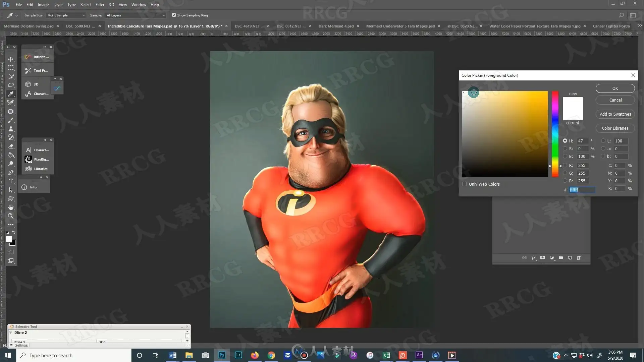Click inside the hex color field
The height and width of the screenshot is (362, 644).
click(x=582, y=190)
